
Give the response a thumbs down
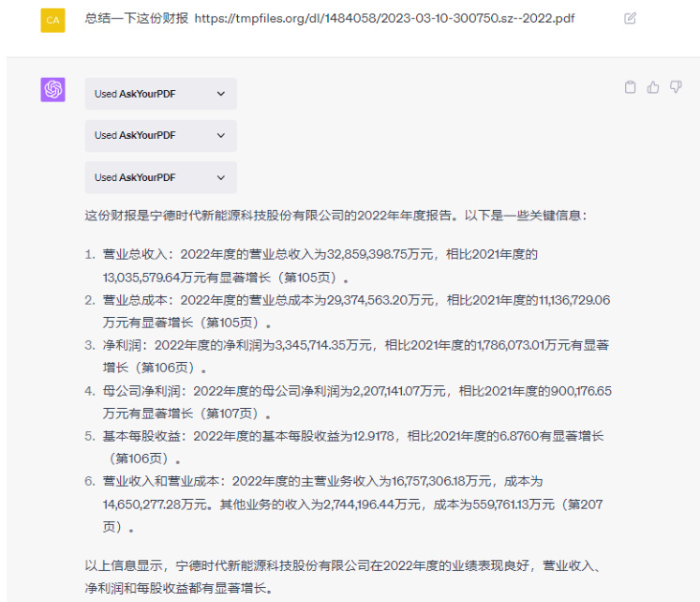(x=675, y=87)
